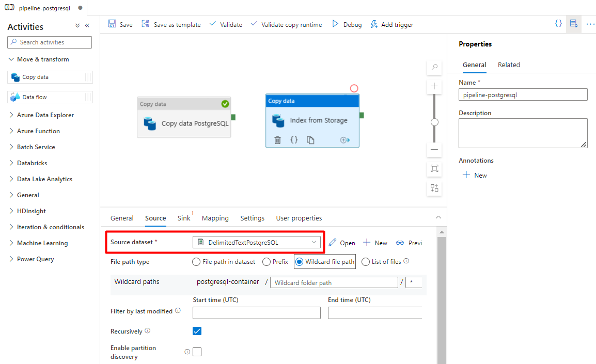This screenshot has height=364, width=596.
Task: Click Validate copy runtime
Action: pyautogui.click(x=286, y=24)
